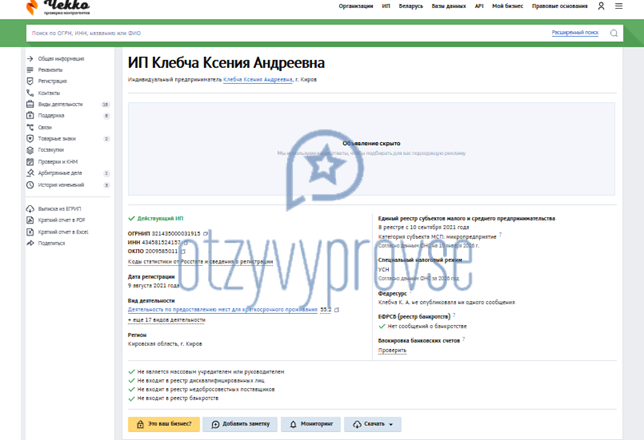
Task: Click text Не входит в реестр недобросовестных поставщиков
Action: 206,389
